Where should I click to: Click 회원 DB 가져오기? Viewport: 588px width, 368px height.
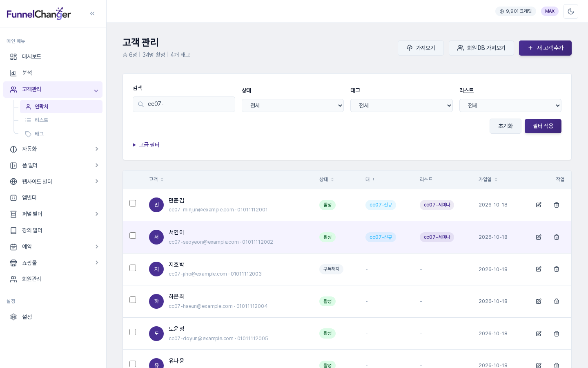(481, 48)
